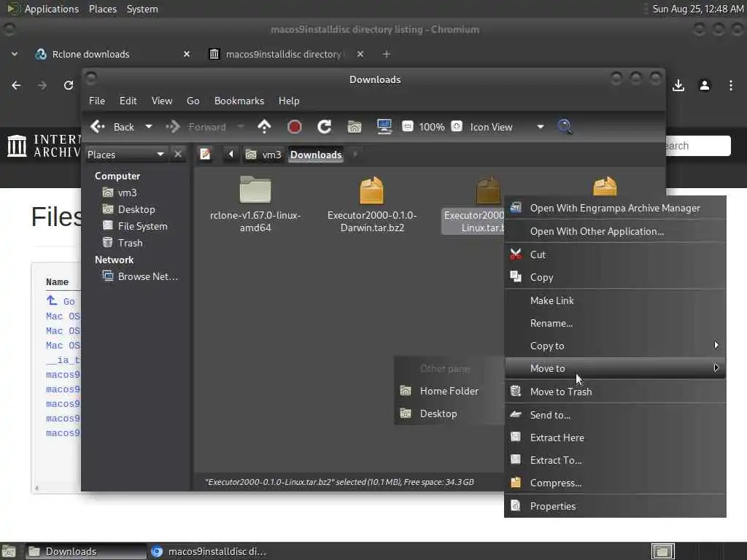Choose Open With Other Application
This screenshot has height=560, width=747.
coord(615,231)
